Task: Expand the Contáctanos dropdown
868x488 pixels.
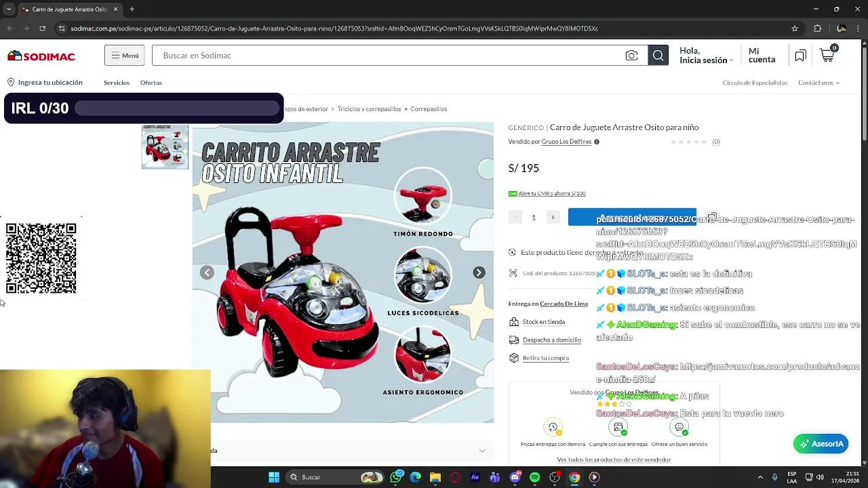Action: [818, 83]
